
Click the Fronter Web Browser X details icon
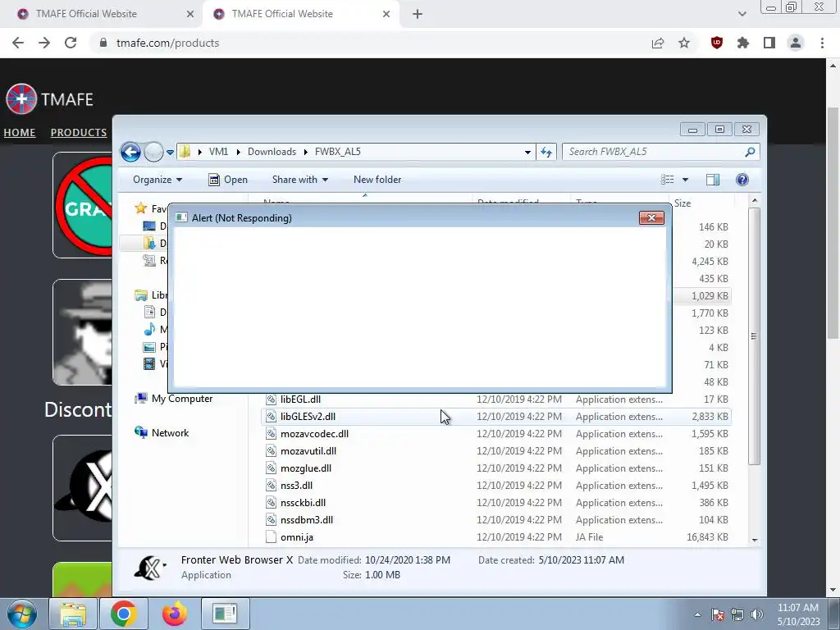tap(150, 568)
